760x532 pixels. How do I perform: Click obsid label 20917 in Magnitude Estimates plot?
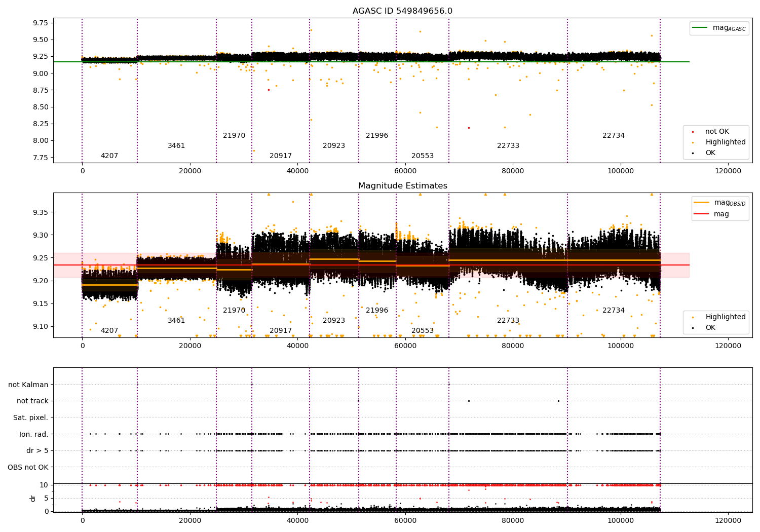(281, 331)
